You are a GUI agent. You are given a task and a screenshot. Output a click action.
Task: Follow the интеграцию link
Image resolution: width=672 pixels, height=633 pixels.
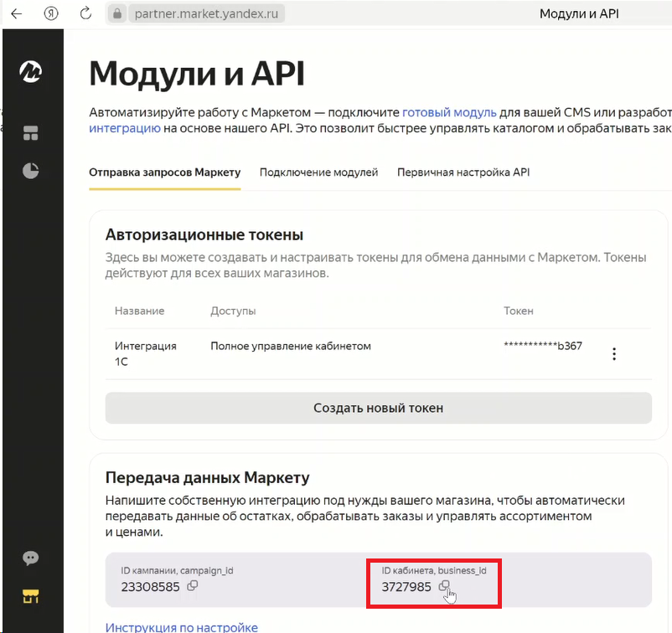pos(125,128)
